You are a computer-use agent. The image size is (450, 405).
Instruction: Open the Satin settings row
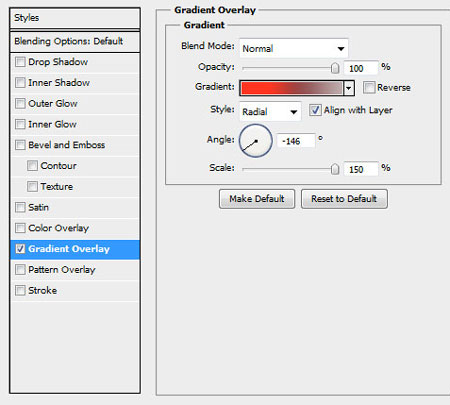click(75, 208)
